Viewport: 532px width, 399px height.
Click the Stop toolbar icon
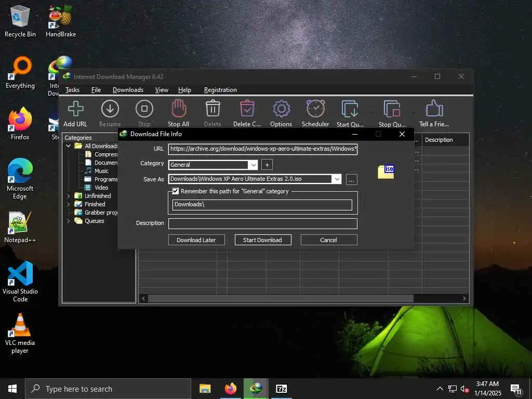coord(144,109)
